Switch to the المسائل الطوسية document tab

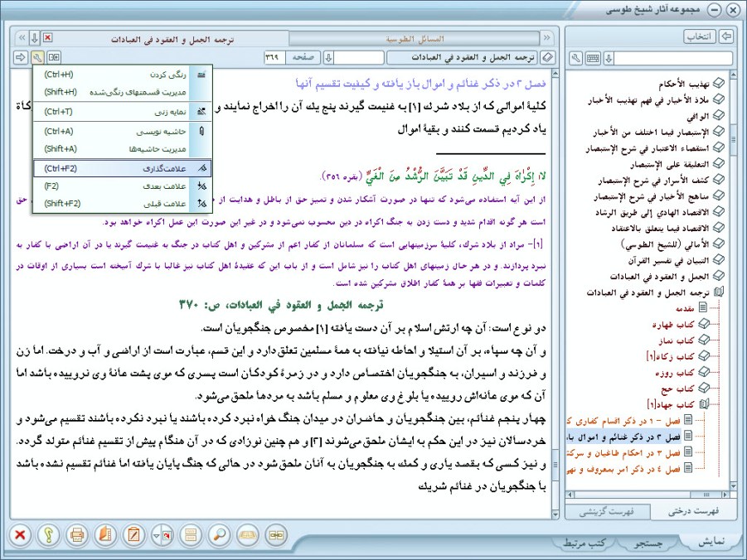(x=415, y=39)
